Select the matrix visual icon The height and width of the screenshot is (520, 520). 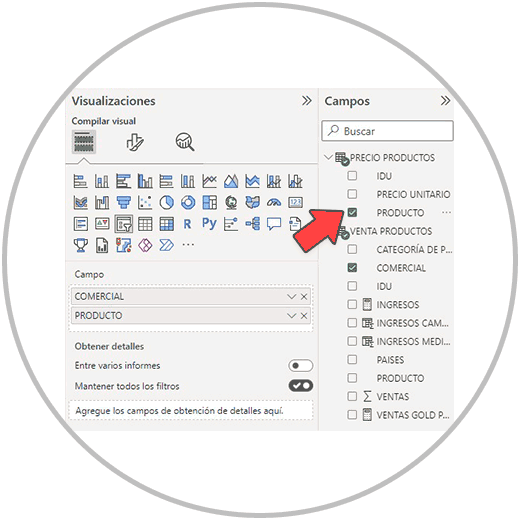166,224
